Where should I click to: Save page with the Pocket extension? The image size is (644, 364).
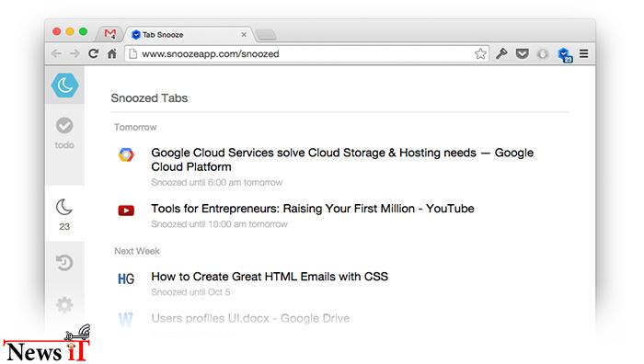point(522,53)
